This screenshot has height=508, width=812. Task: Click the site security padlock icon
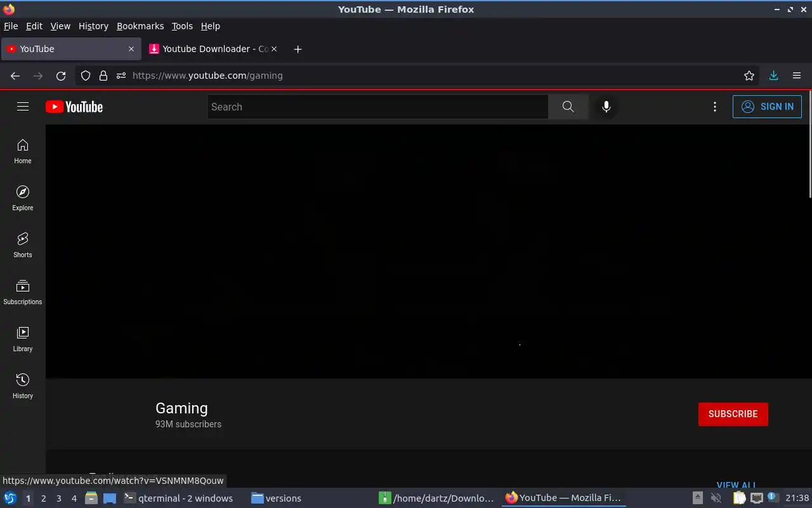[103, 76]
